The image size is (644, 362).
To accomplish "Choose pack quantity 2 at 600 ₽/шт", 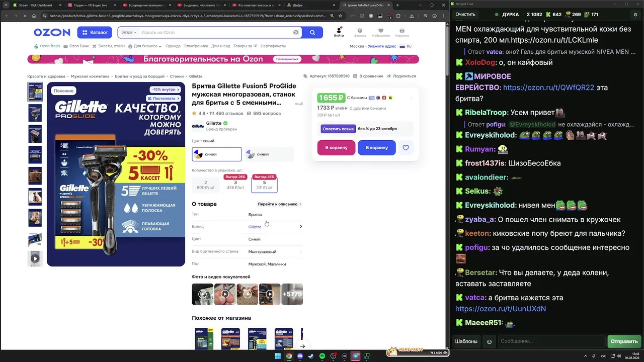I will 206,185.
